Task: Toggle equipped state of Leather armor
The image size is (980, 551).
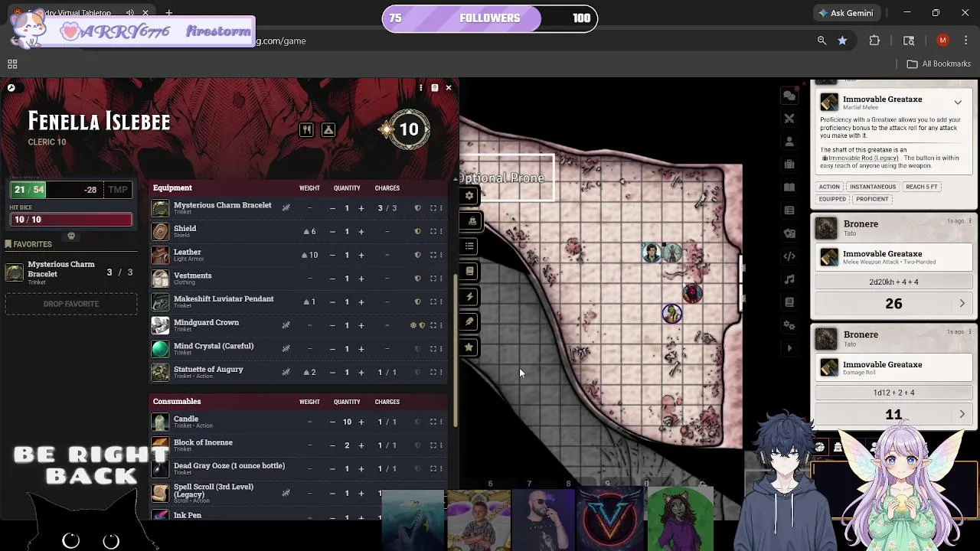Action: point(417,255)
